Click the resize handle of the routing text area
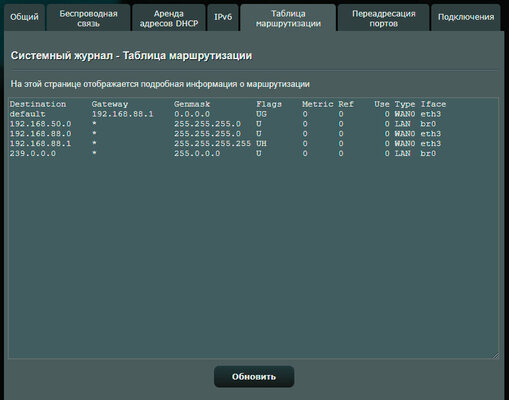Screen dimensions: 509x400 (x=495, y=356)
